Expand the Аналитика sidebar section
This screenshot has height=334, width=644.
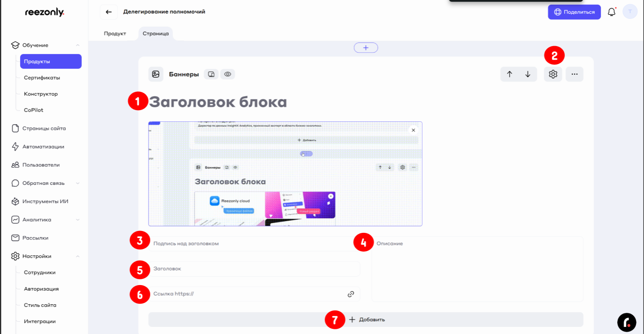click(78, 220)
